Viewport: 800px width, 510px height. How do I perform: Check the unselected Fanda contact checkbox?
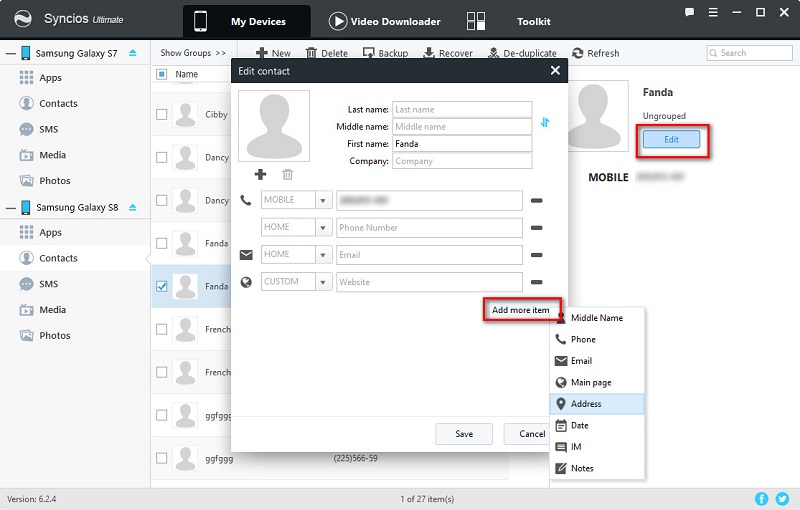click(x=161, y=243)
